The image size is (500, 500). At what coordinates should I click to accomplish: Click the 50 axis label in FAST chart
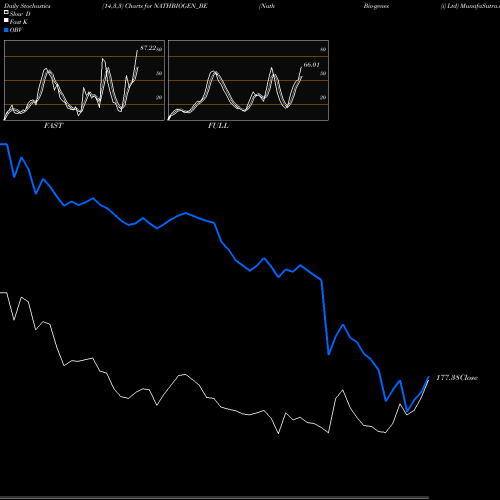click(x=159, y=73)
